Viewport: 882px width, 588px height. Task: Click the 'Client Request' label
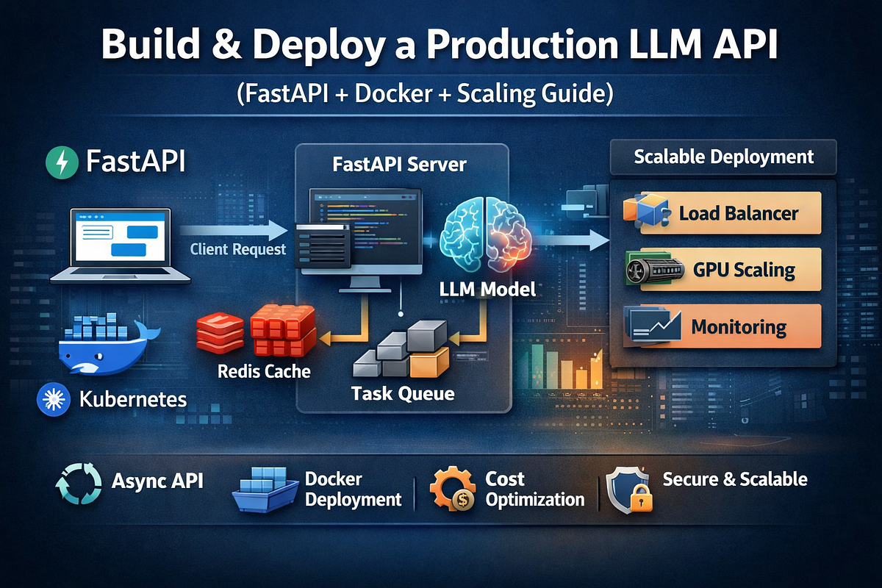pos(238,249)
